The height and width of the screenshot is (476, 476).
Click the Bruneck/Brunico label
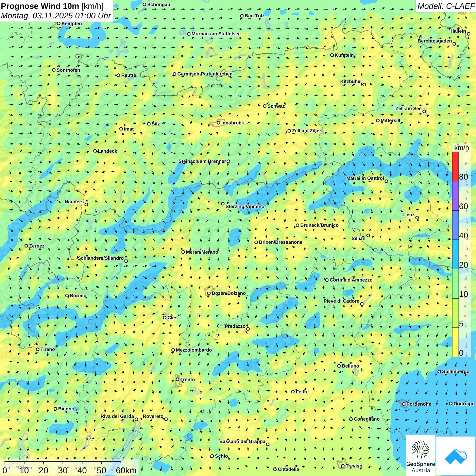(319, 225)
